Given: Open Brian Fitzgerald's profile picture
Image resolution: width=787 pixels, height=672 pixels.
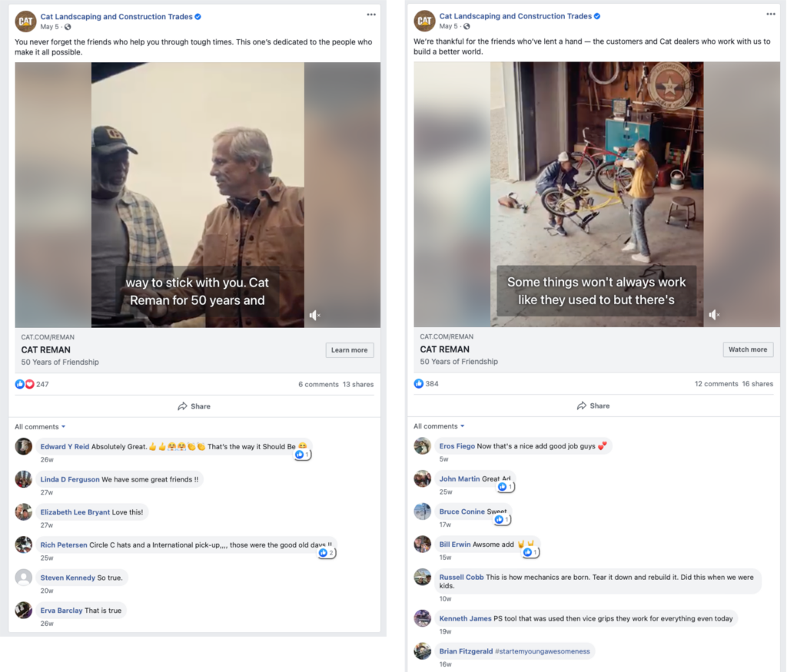Looking at the screenshot, I should [x=423, y=651].
